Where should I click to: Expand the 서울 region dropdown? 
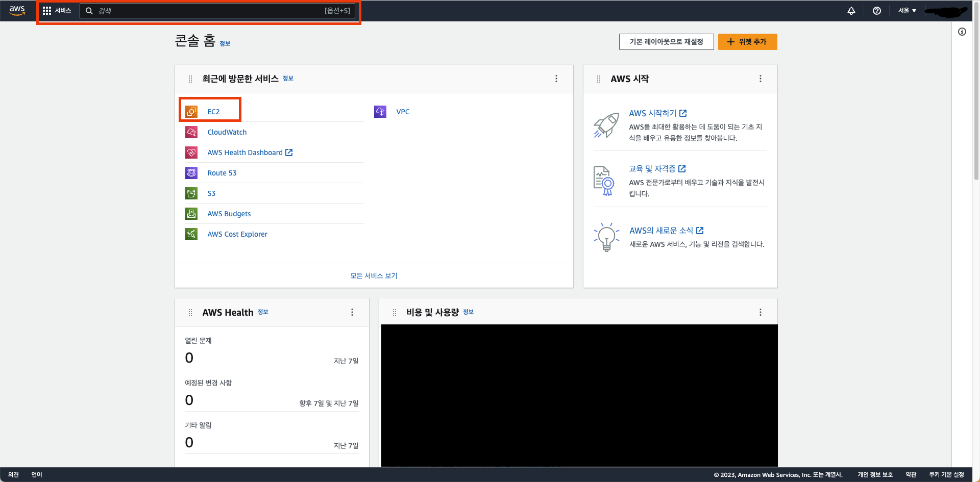tap(907, 11)
